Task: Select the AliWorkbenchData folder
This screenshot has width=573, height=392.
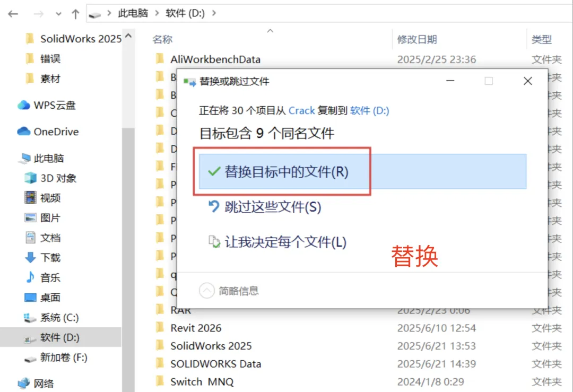Action: 215,59
